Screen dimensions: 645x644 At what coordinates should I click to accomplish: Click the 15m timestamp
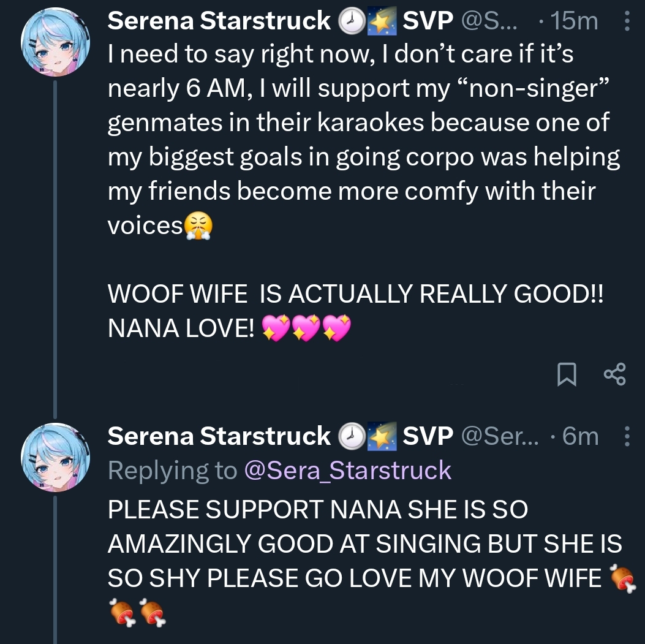[574, 22]
